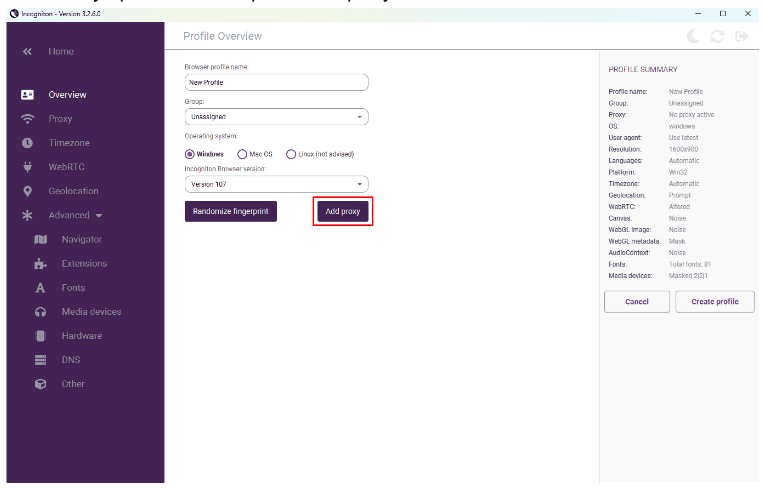Click the Browser profile name input field

276,83
